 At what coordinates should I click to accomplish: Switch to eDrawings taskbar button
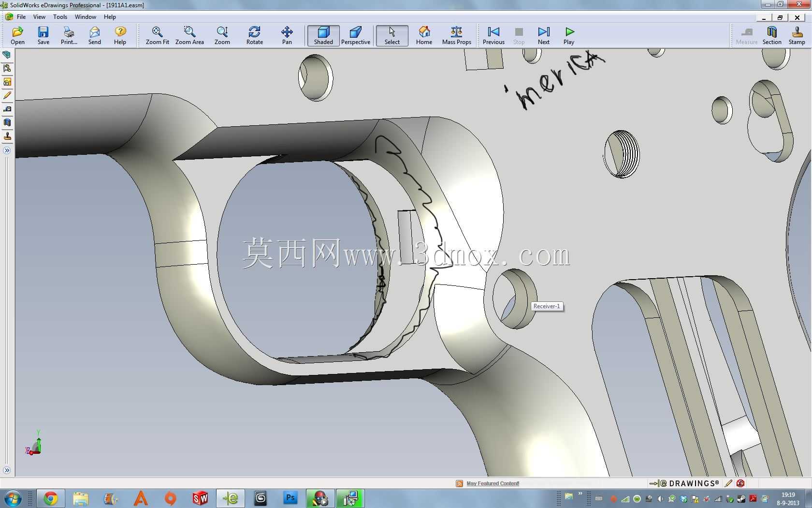(231, 498)
